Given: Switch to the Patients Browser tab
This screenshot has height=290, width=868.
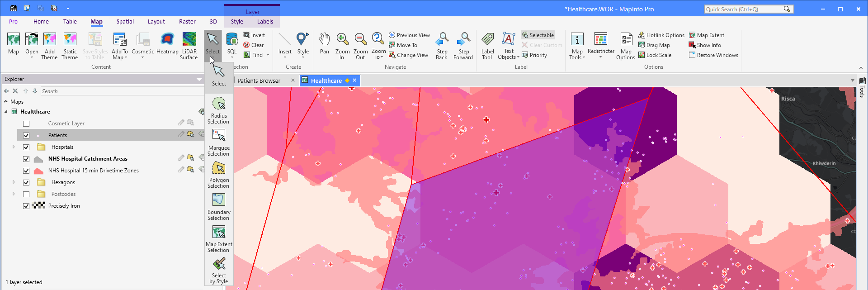Looking at the screenshot, I should click(x=259, y=81).
